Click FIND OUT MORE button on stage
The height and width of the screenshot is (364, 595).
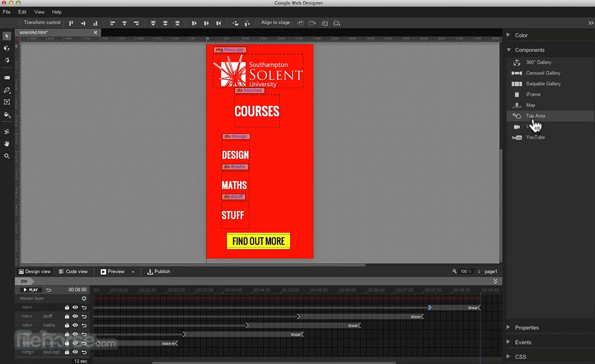tap(259, 241)
